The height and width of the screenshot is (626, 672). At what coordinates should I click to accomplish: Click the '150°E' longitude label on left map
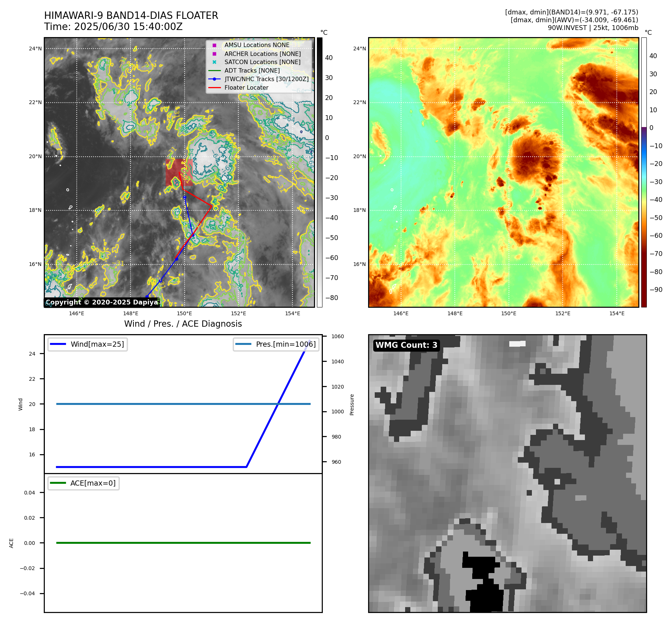click(x=184, y=313)
